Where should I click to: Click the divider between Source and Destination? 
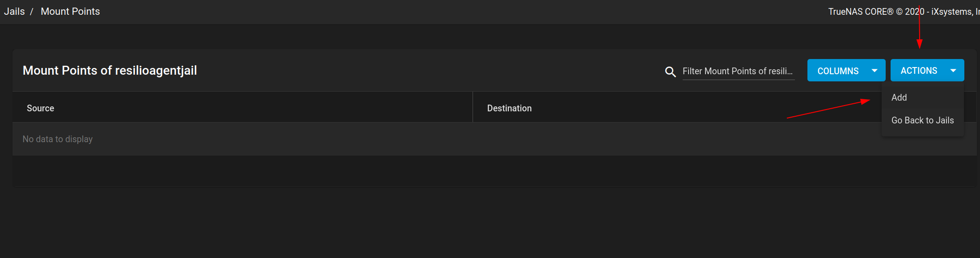pyautogui.click(x=473, y=107)
